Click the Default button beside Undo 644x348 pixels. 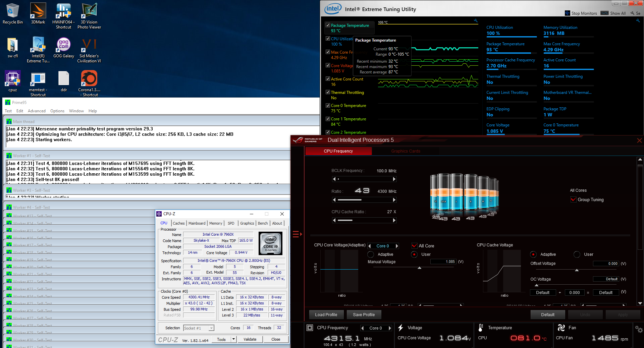548,314
